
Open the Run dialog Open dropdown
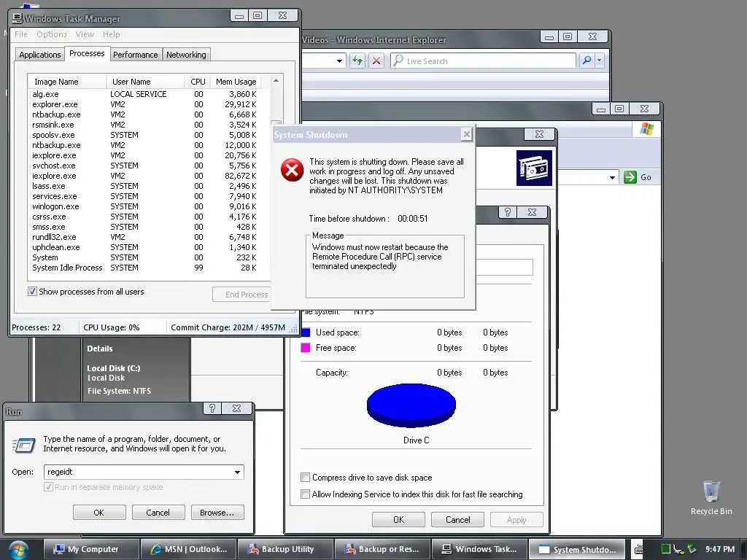[237, 472]
